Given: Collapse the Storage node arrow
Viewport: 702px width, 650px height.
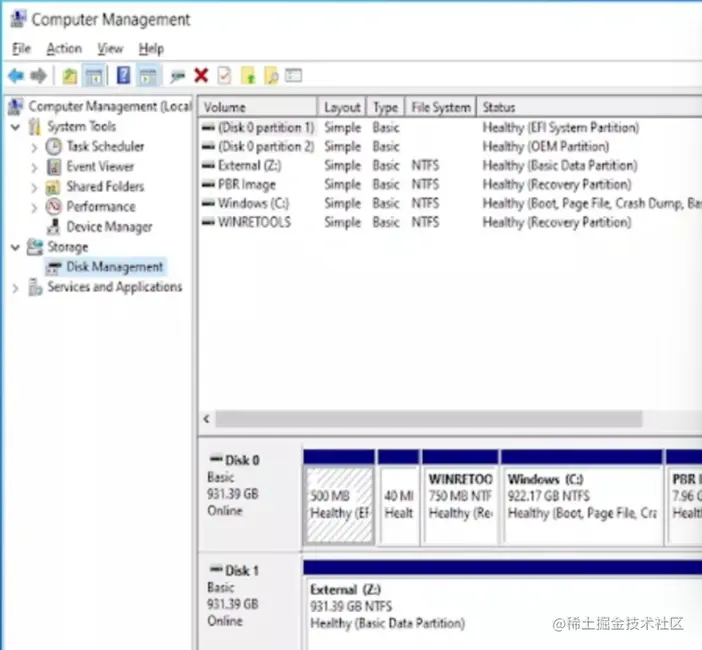Looking at the screenshot, I should (x=16, y=247).
